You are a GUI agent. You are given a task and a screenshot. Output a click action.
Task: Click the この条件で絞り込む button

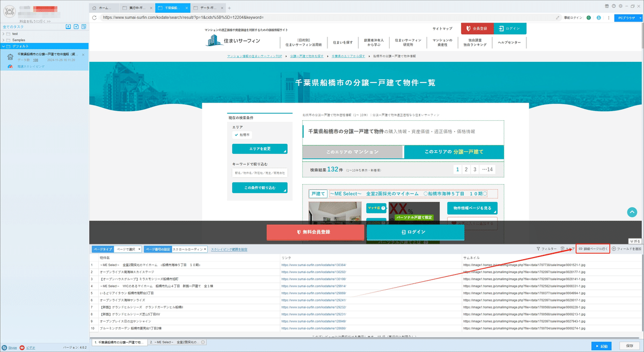(260, 188)
